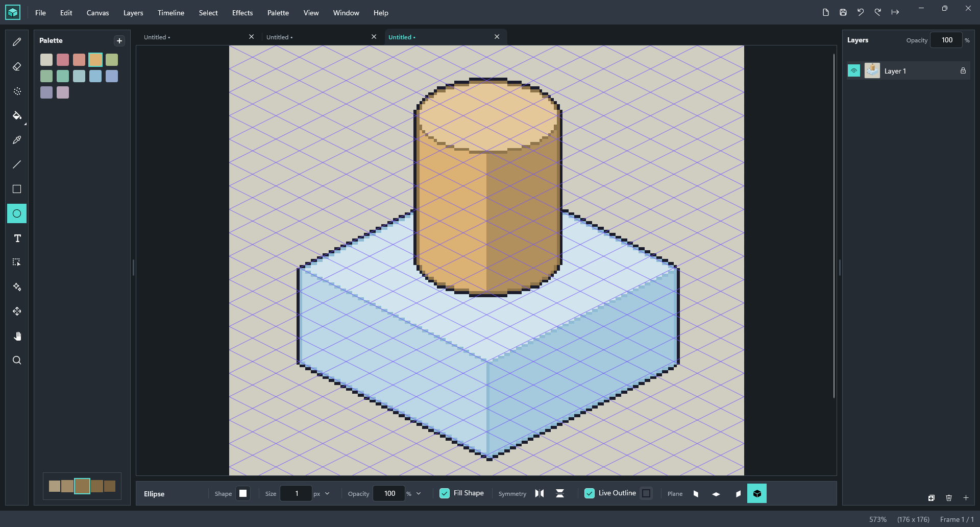Image resolution: width=980 pixels, height=527 pixels.
Task: Toggle the Live Outline checkbox
Action: [590, 493]
